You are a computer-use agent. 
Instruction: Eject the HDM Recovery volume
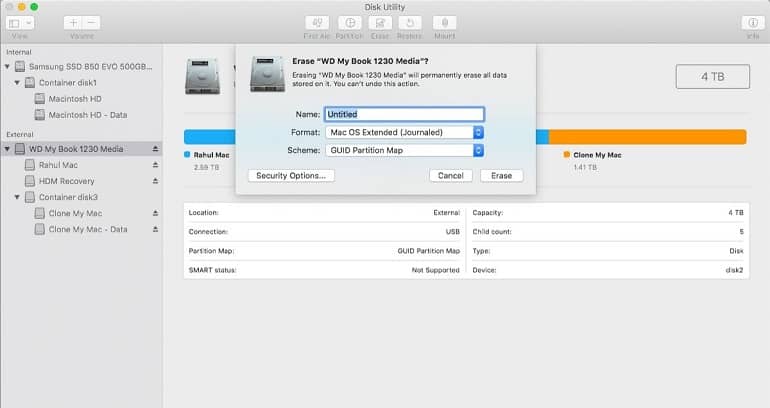155,181
